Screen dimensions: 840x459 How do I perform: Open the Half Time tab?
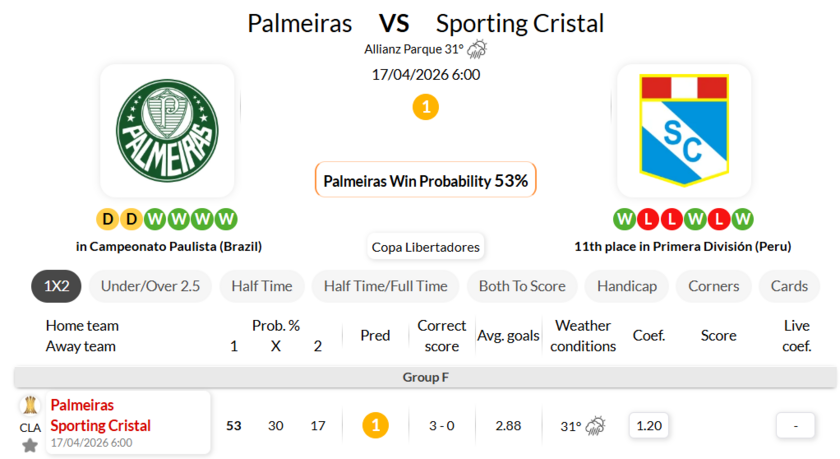(x=262, y=286)
